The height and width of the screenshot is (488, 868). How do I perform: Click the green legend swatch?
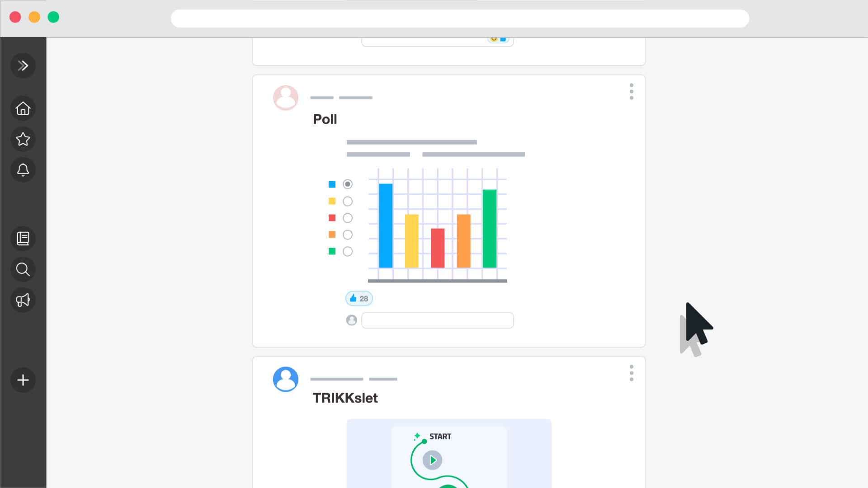pos(332,251)
